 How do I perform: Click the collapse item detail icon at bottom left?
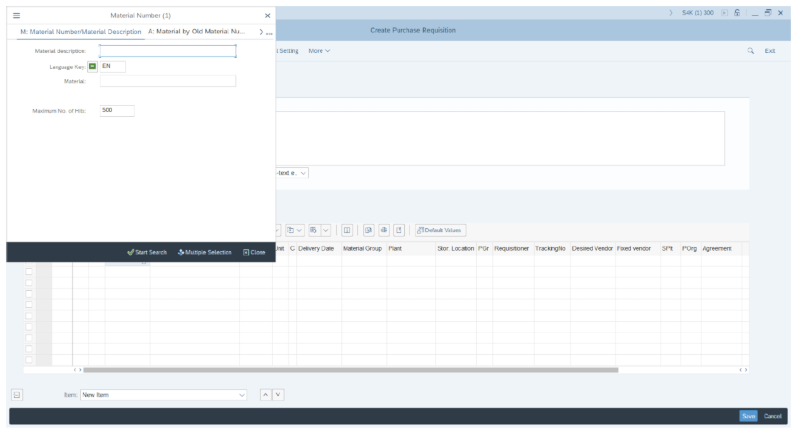16,395
